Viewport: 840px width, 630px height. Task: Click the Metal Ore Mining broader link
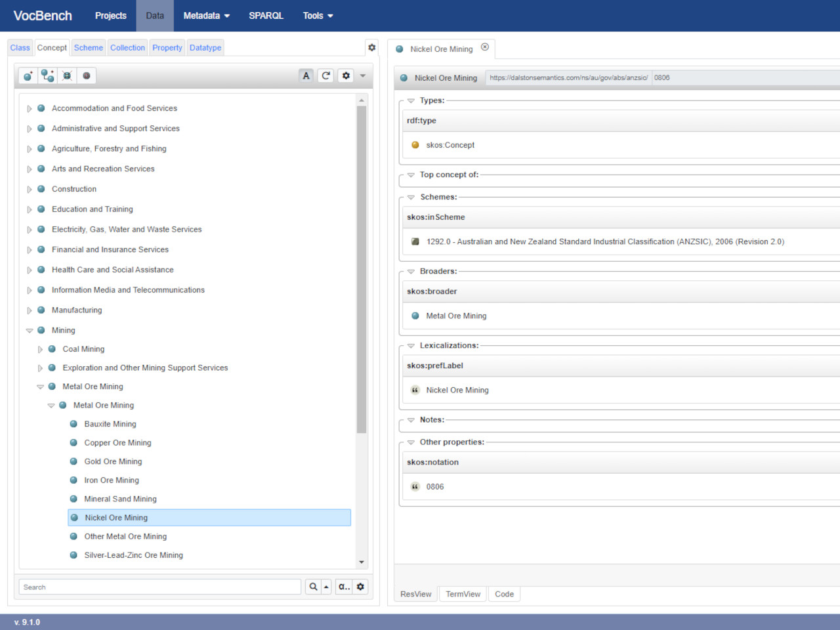tap(456, 316)
